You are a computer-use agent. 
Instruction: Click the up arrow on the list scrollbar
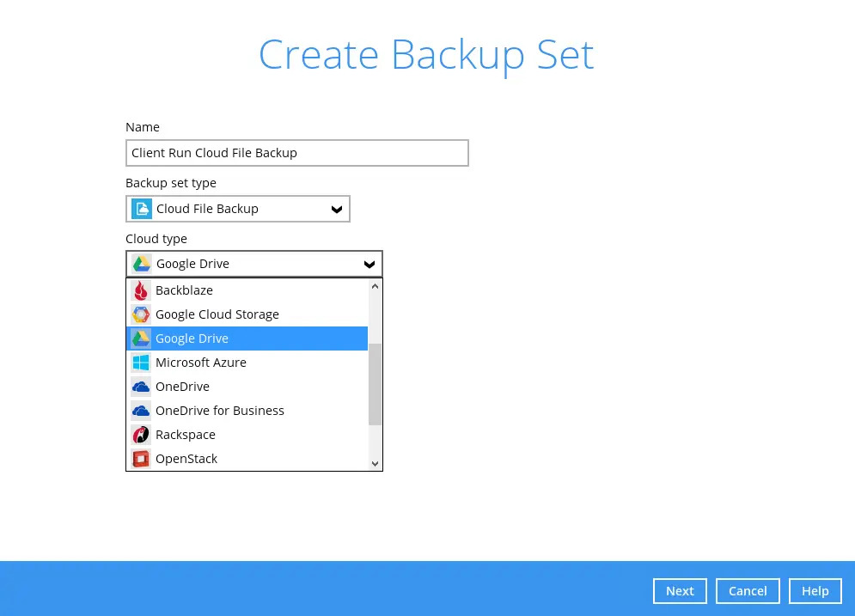[374, 284]
